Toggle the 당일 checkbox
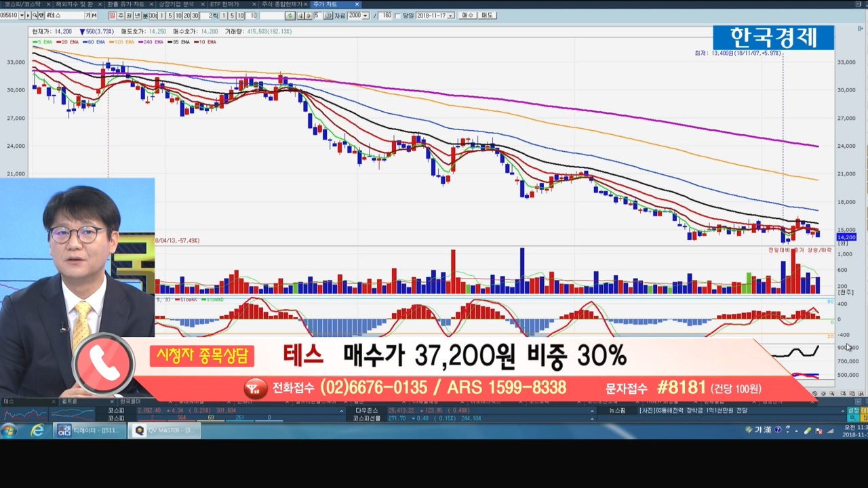Viewport: 868px width, 488px height. [399, 16]
